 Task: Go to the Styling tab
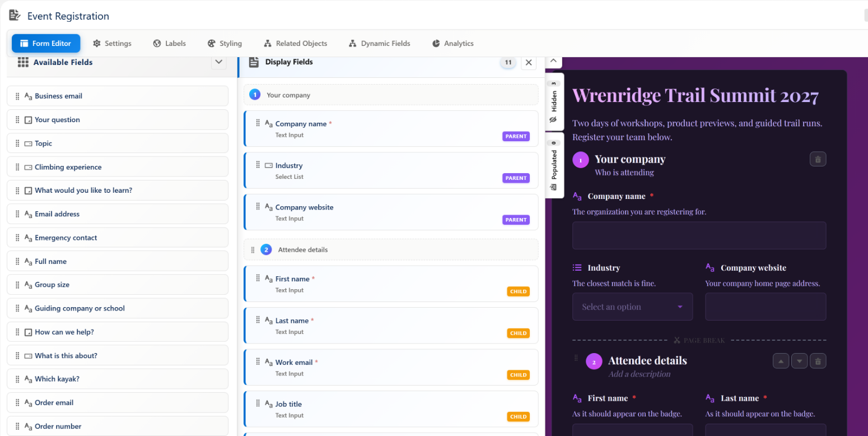pos(225,43)
